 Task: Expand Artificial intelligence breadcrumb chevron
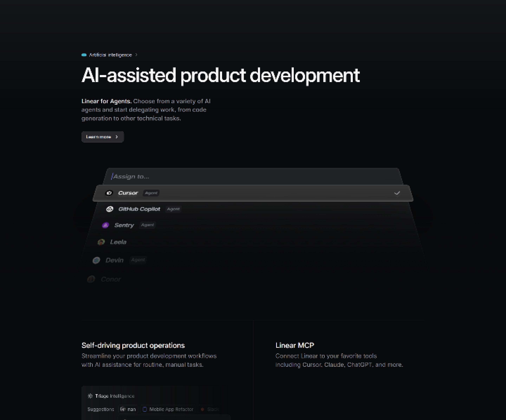pyautogui.click(x=136, y=55)
